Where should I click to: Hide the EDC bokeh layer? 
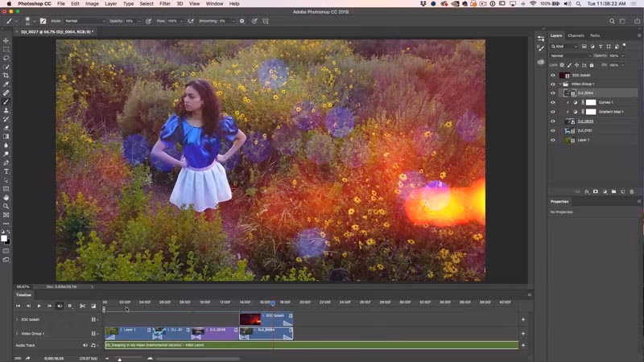pyautogui.click(x=552, y=75)
